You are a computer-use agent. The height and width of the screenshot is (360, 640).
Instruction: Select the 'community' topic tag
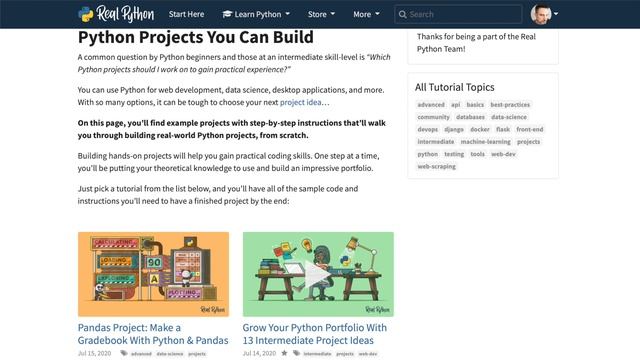433,117
